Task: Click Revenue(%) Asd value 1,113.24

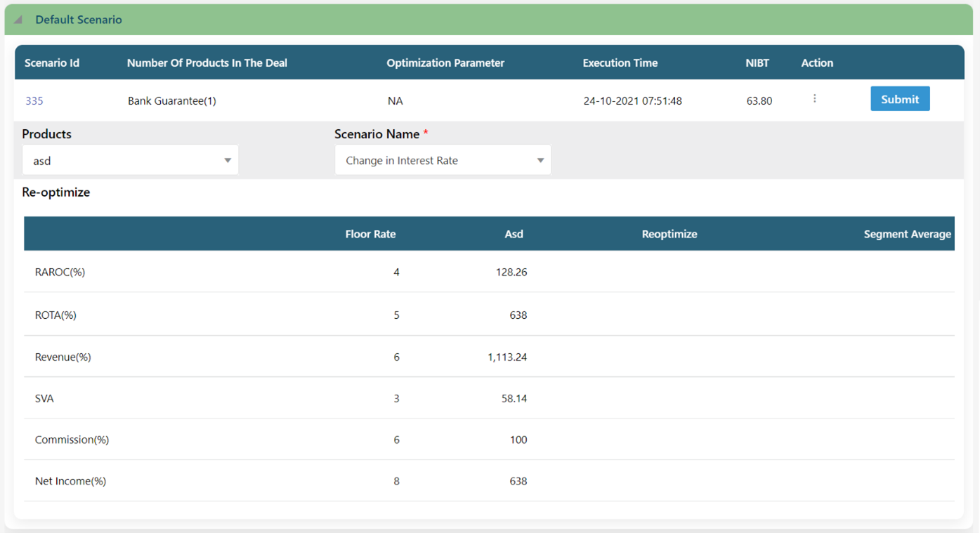Action: [x=507, y=357]
